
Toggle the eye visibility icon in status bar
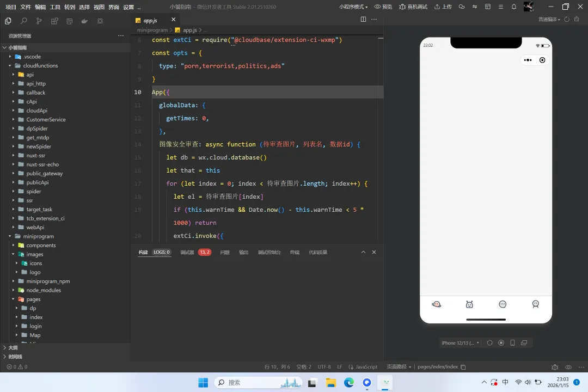tap(568, 367)
